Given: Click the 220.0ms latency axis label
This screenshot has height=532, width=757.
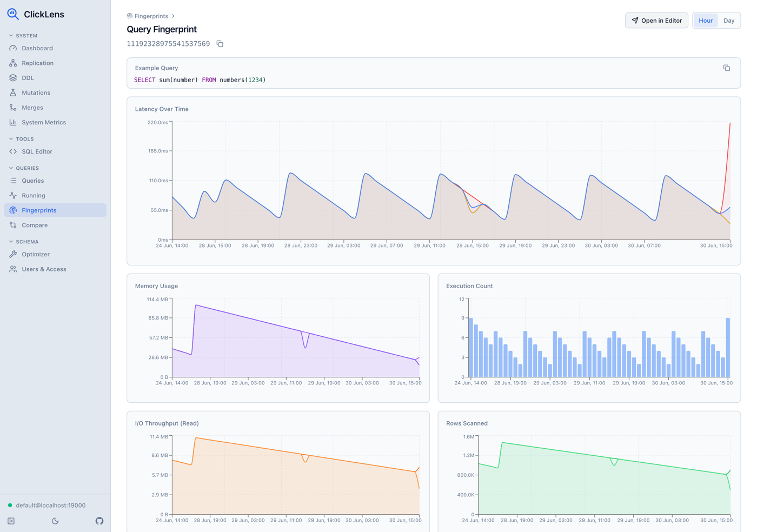Looking at the screenshot, I should tap(158, 123).
